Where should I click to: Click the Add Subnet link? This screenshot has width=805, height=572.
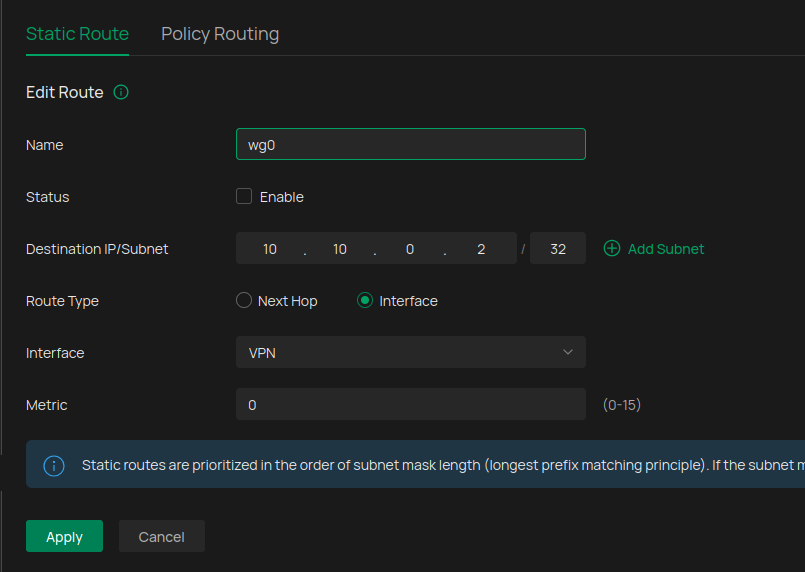coord(666,249)
